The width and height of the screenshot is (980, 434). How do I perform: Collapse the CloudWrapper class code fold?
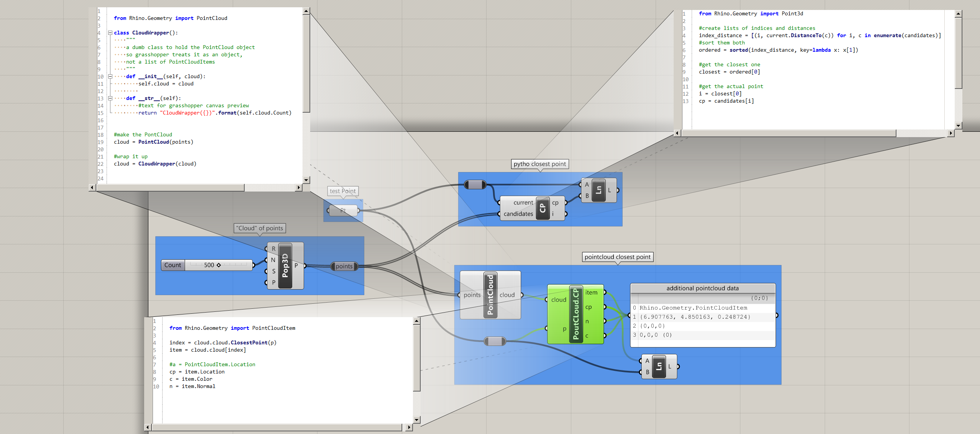(110, 33)
